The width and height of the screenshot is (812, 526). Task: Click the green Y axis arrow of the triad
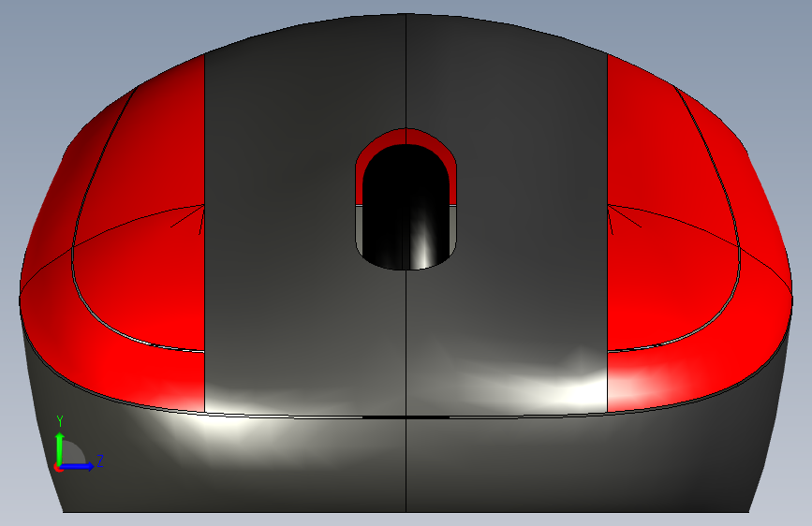(x=60, y=448)
